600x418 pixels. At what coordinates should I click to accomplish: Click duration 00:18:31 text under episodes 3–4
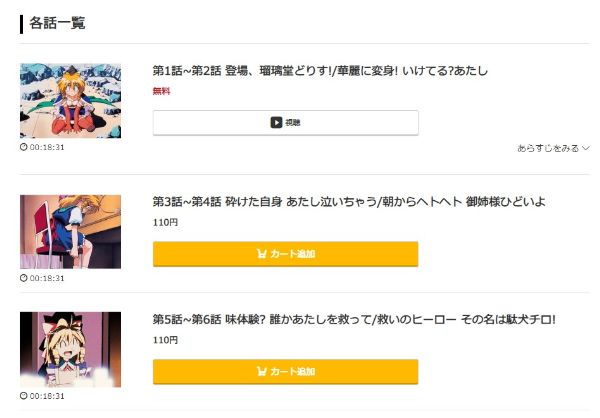tap(47, 278)
